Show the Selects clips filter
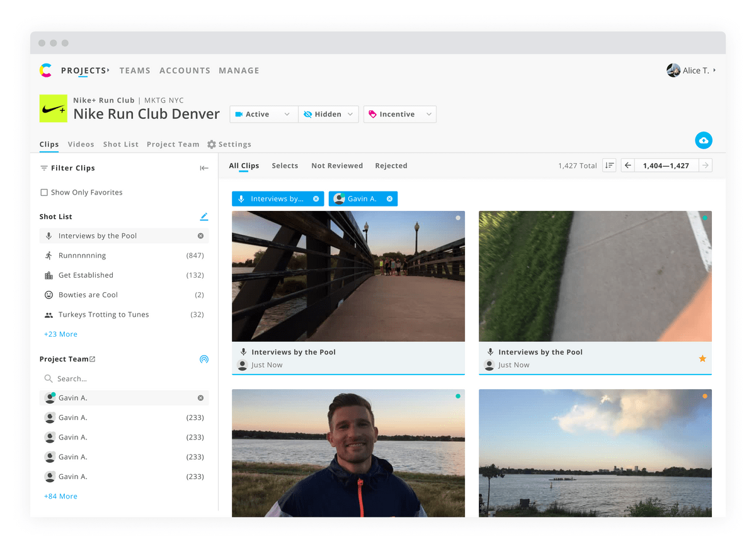756x549 pixels. 285,166
